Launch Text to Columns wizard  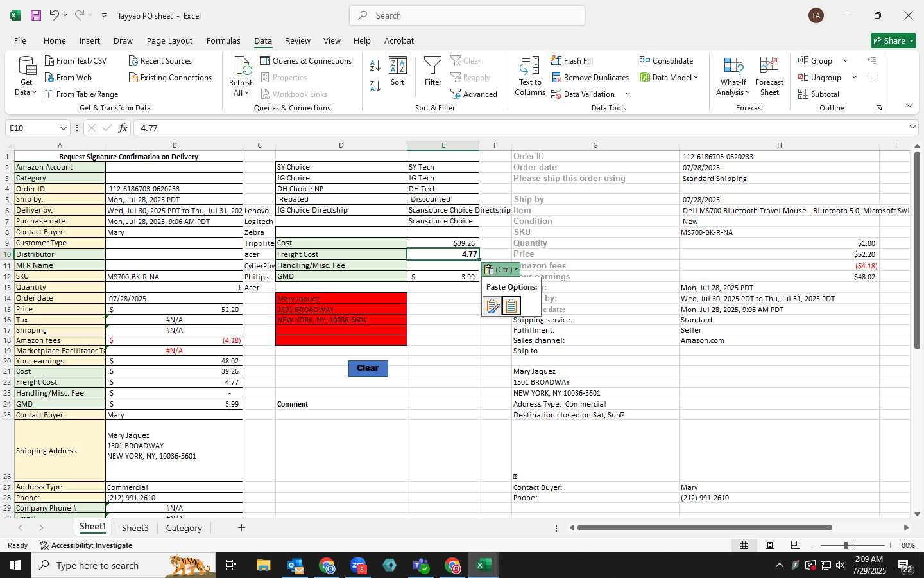[530, 76]
